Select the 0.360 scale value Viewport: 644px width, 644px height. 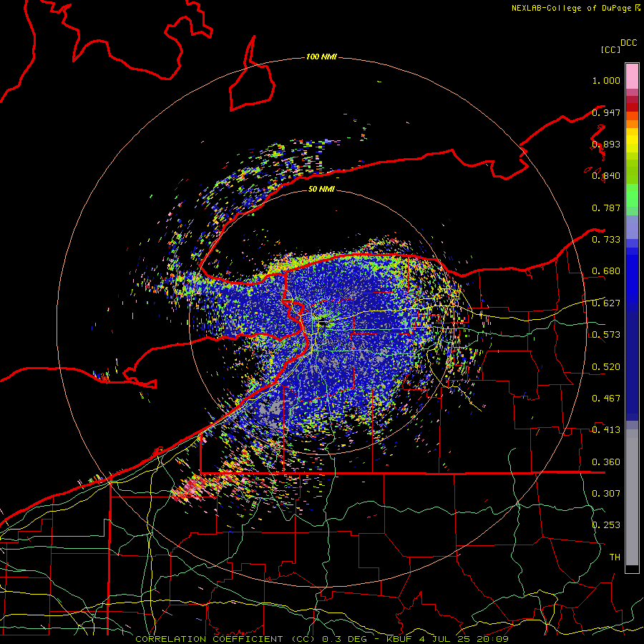(606, 462)
